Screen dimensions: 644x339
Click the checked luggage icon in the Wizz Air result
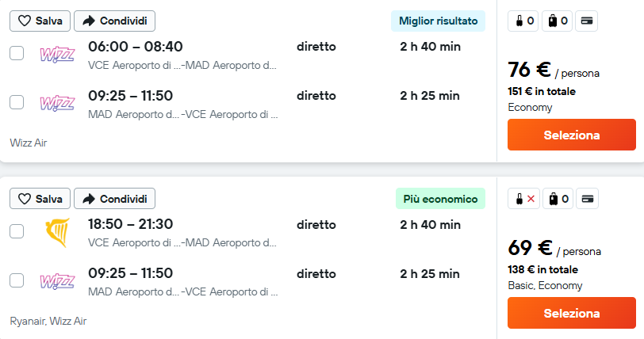[557, 21]
